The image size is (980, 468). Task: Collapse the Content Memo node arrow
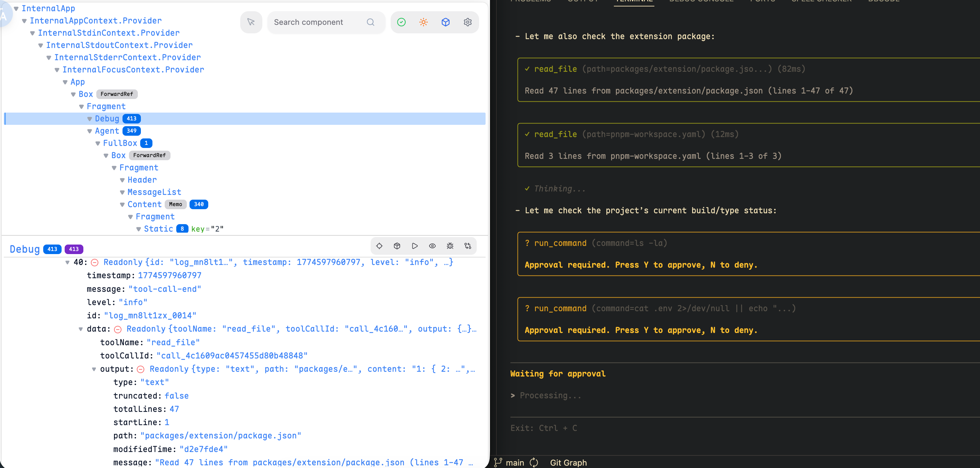tap(122, 204)
